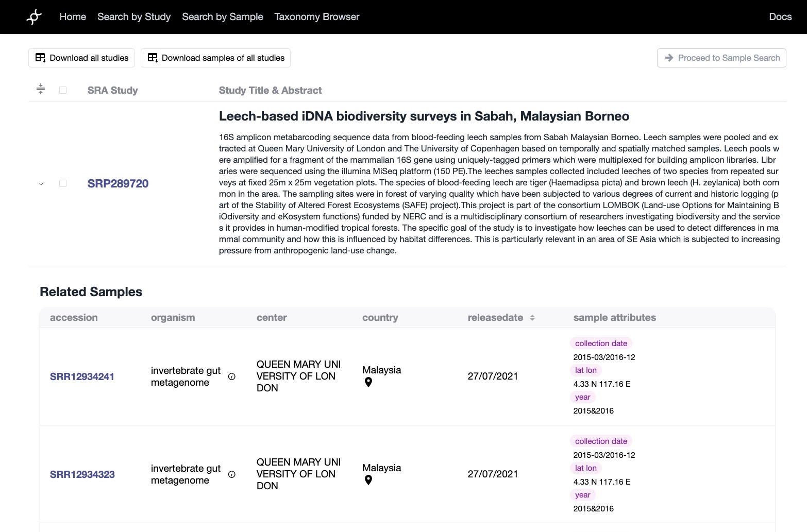Tick the SRP289720 study checkbox
Screen dimensions: 807x532
click(63, 183)
